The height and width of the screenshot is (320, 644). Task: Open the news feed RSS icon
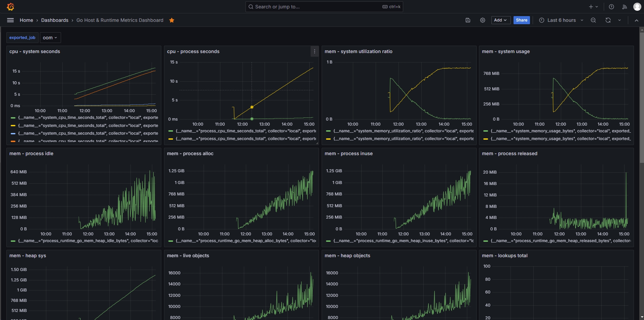click(x=625, y=7)
